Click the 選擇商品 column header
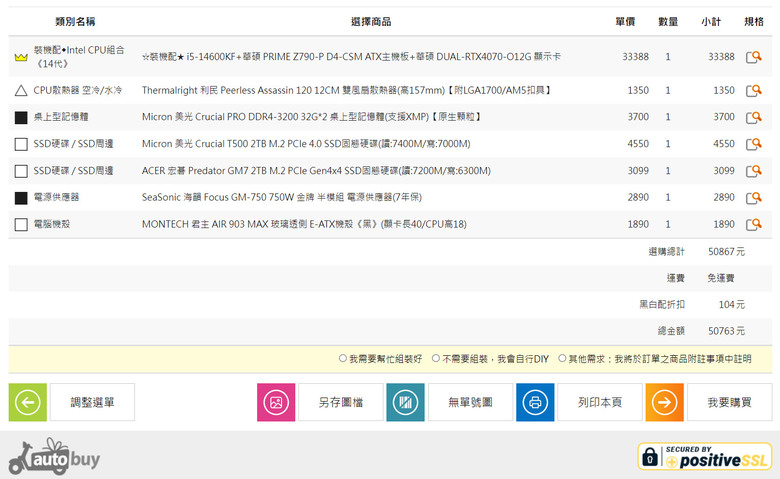This screenshot has height=479, width=780. point(371,21)
